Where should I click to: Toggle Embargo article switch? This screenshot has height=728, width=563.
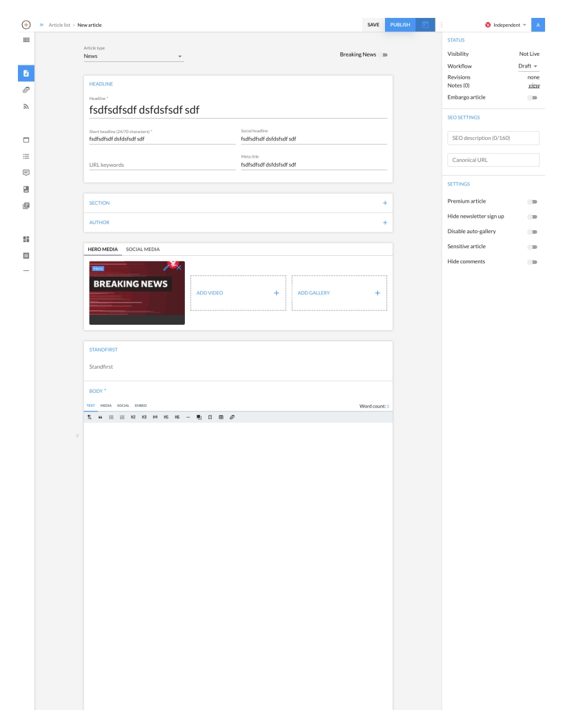tap(533, 97)
